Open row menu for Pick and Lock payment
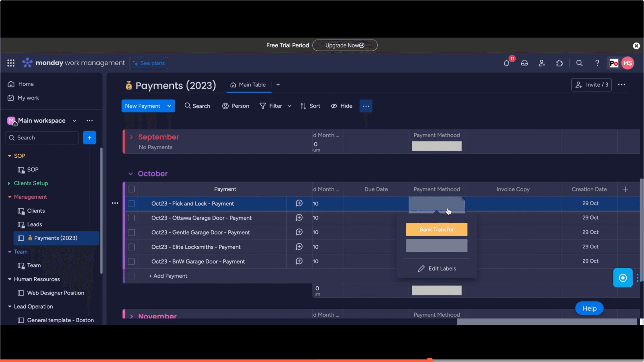This screenshot has height=362, width=644. coord(115,203)
